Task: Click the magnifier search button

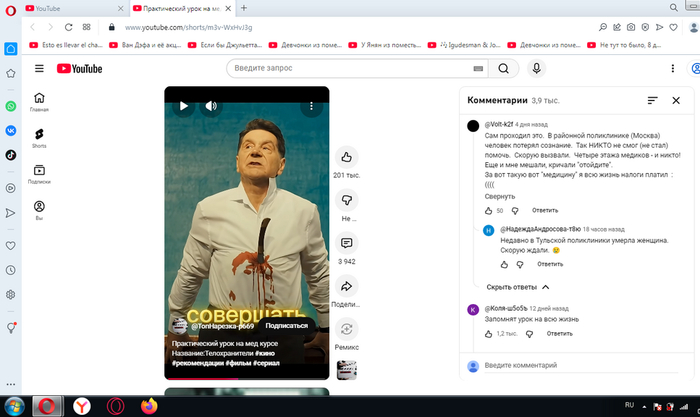Action: pos(503,68)
